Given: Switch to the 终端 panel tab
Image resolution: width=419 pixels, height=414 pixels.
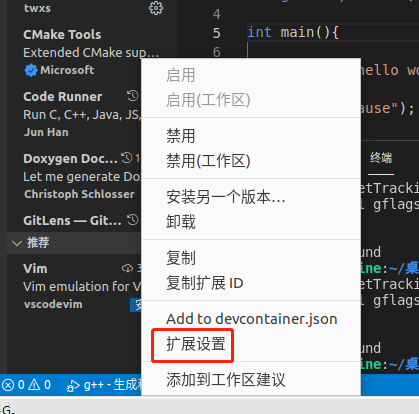Looking at the screenshot, I should click(x=381, y=158).
